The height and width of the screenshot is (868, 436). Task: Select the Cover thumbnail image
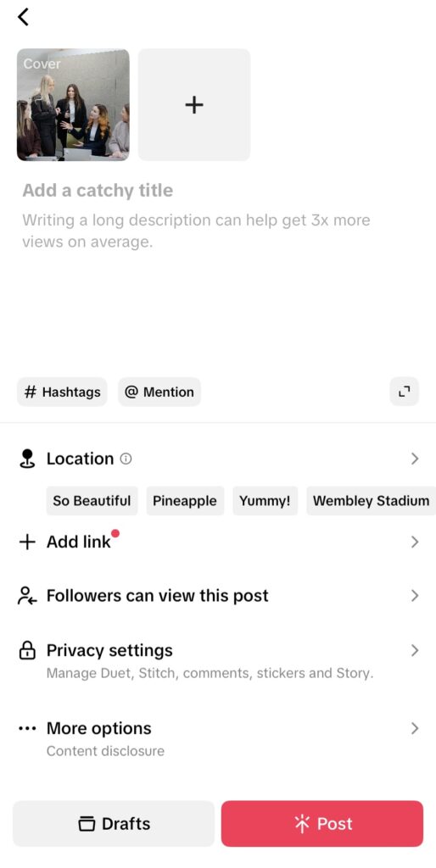73,104
